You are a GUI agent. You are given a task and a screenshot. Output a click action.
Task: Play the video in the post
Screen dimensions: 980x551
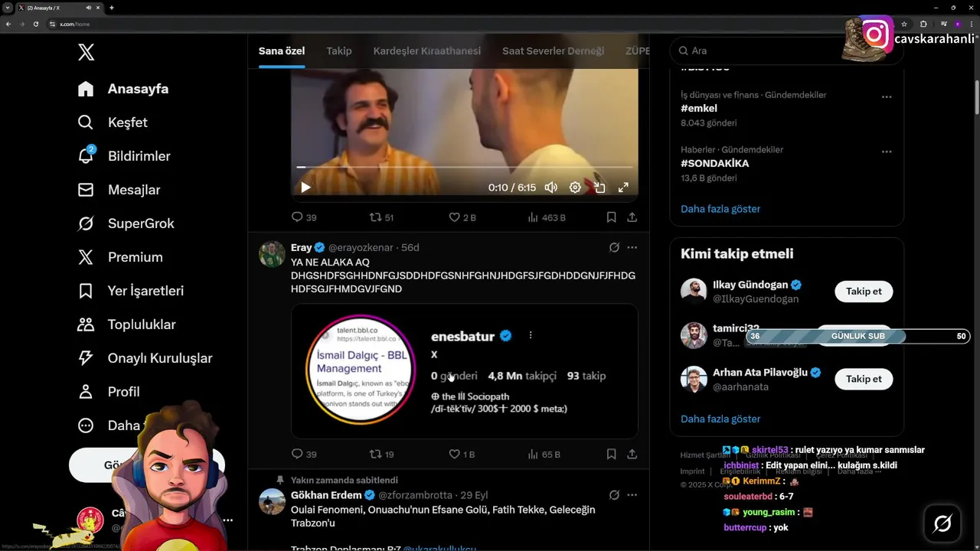[305, 187]
